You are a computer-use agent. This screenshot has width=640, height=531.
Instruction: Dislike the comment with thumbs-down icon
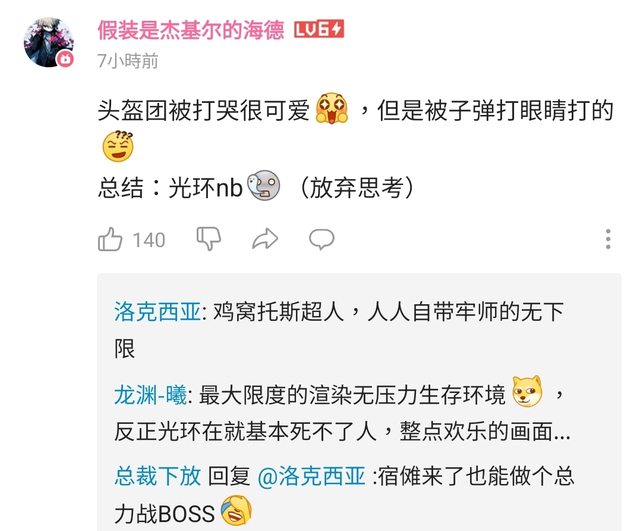tap(209, 239)
